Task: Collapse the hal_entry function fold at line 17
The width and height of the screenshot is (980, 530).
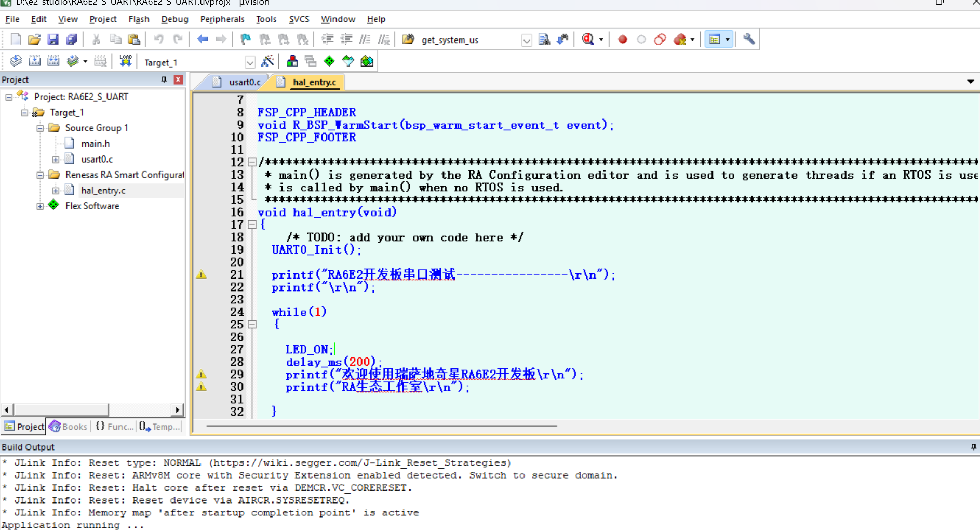Action: pyautogui.click(x=252, y=224)
